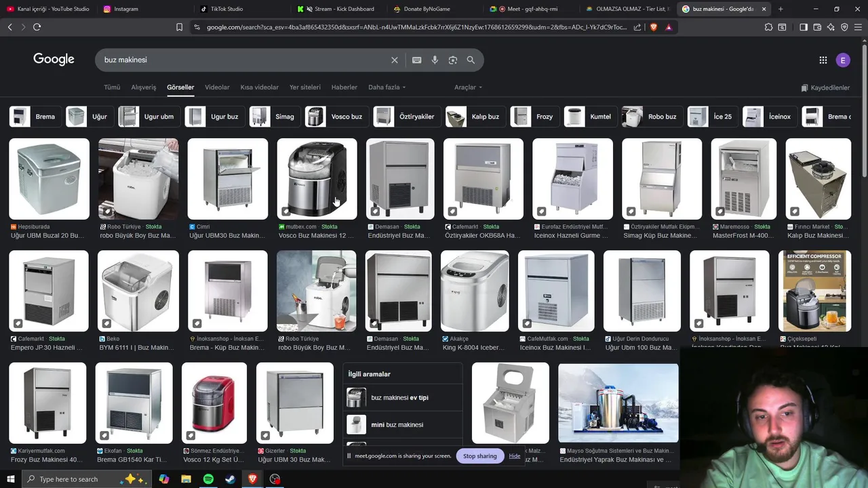Go back with the browser back arrow
The image size is (868, 488).
(x=9, y=27)
